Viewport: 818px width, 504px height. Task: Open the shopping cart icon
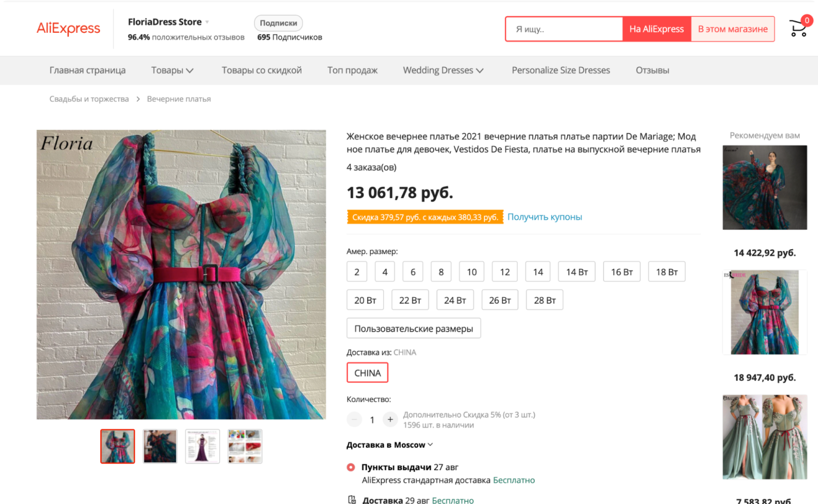point(798,28)
